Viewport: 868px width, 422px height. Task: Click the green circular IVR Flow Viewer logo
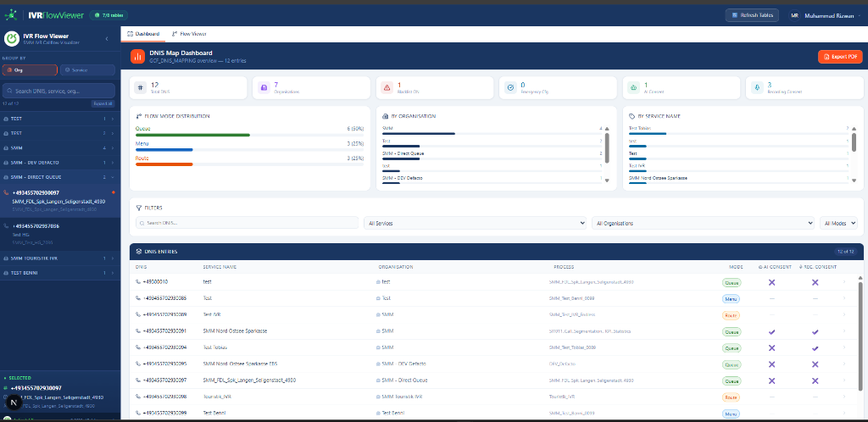coord(12,38)
